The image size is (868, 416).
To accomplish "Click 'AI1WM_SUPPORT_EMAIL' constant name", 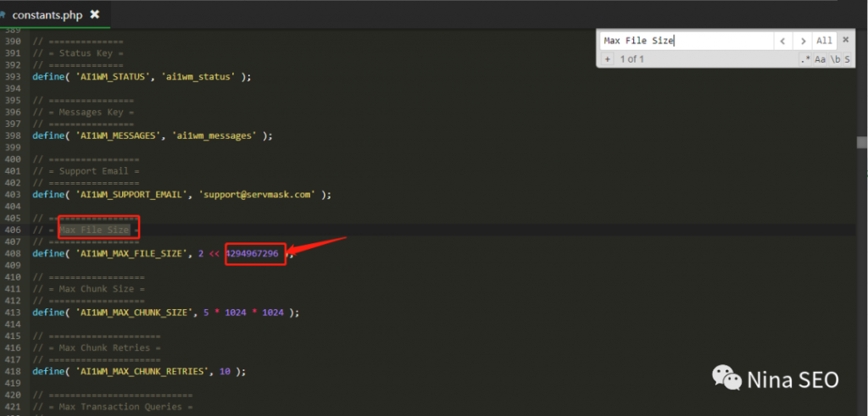I will click(132, 195).
